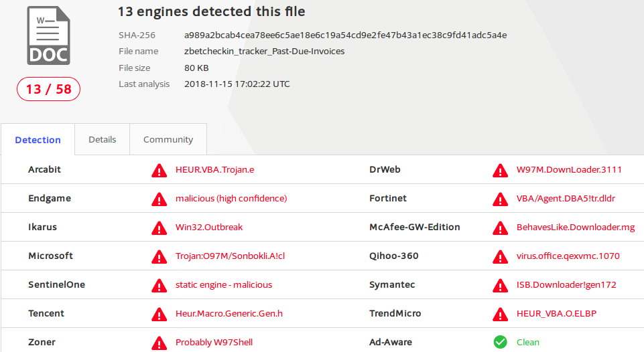This screenshot has width=644, height=352.
Task: Click the DrWeb engine name
Action: [385, 169]
